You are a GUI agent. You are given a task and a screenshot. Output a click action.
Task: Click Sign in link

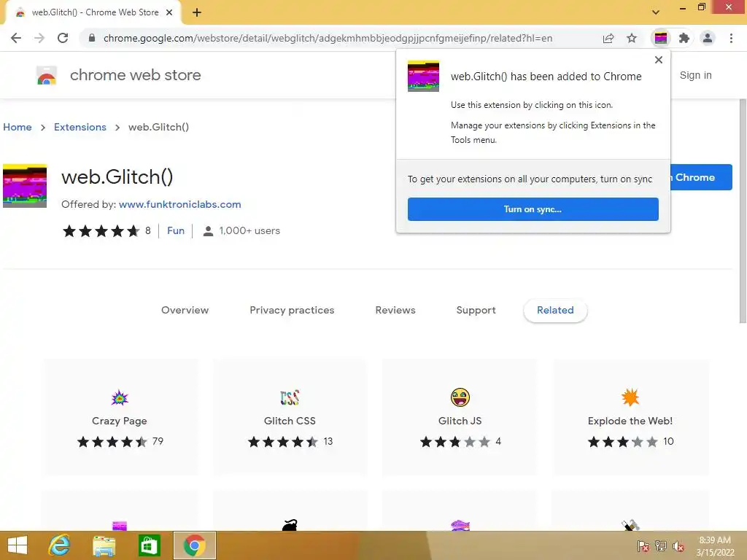[695, 75]
